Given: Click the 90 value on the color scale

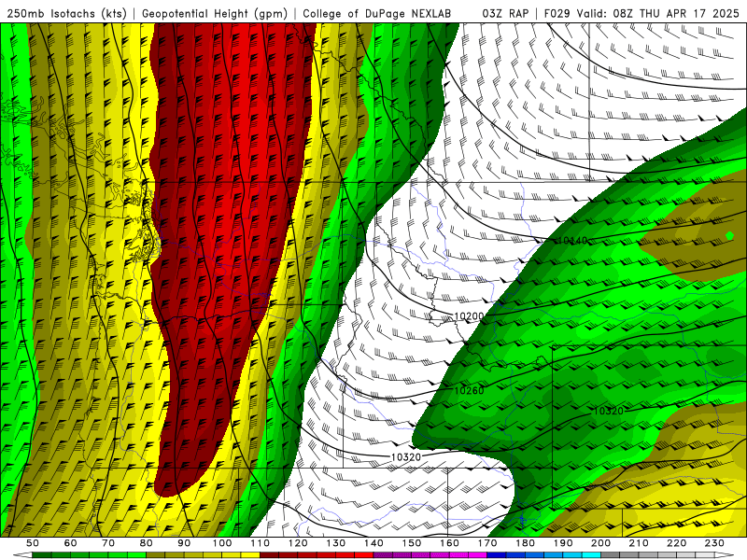Looking at the screenshot, I should pyautogui.click(x=184, y=543).
